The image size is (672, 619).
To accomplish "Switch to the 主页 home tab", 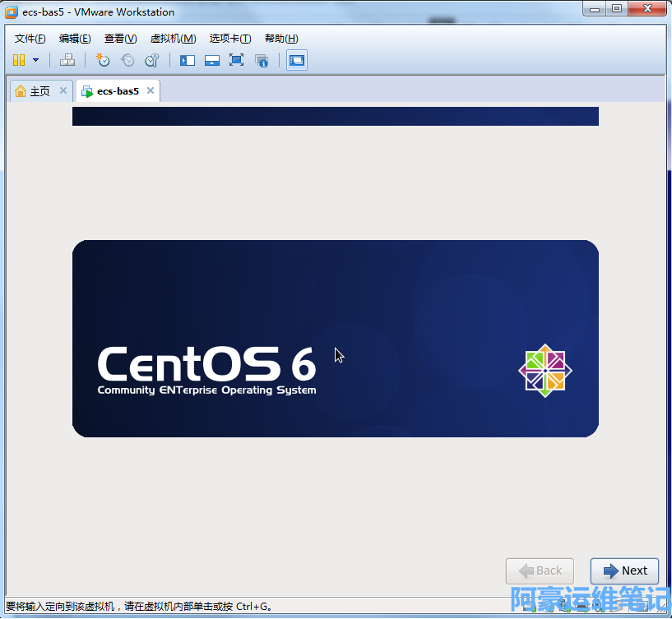I will click(33, 91).
